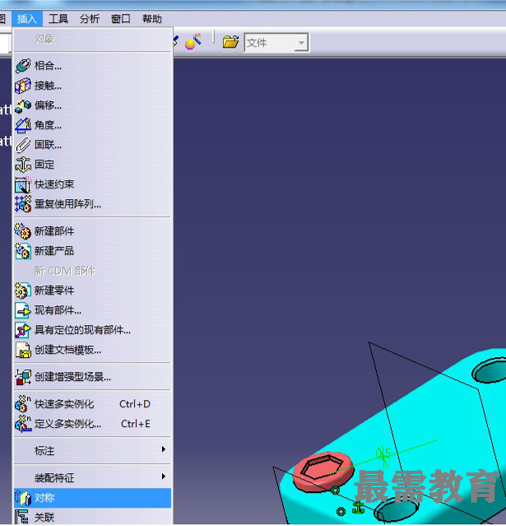
Task: Open the 帮助 help menu
Action: pyautogui.click(x=152, y=19)
